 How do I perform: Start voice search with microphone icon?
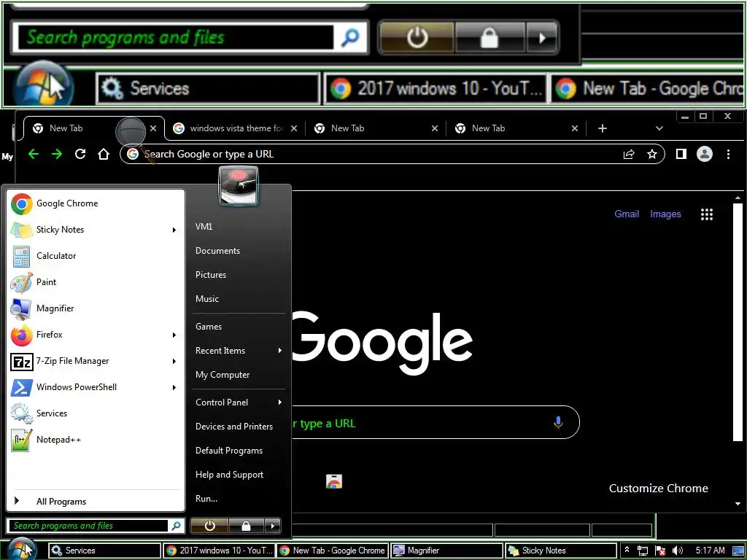coord(558,422)
